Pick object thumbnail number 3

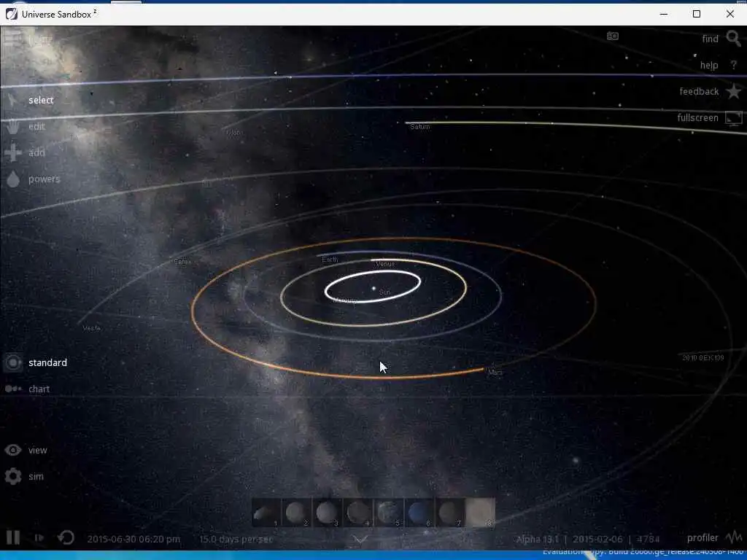pyautogui.click(x=327, y=513)
